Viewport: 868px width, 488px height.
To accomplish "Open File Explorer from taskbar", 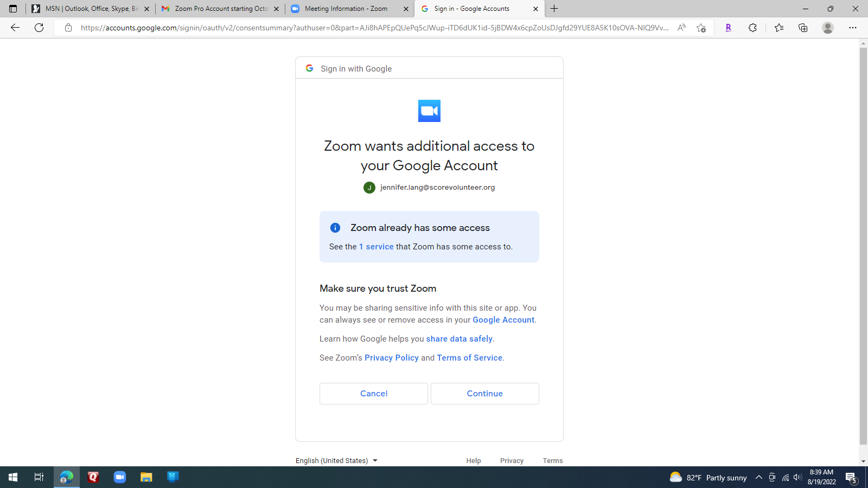I will click(146, 477).
